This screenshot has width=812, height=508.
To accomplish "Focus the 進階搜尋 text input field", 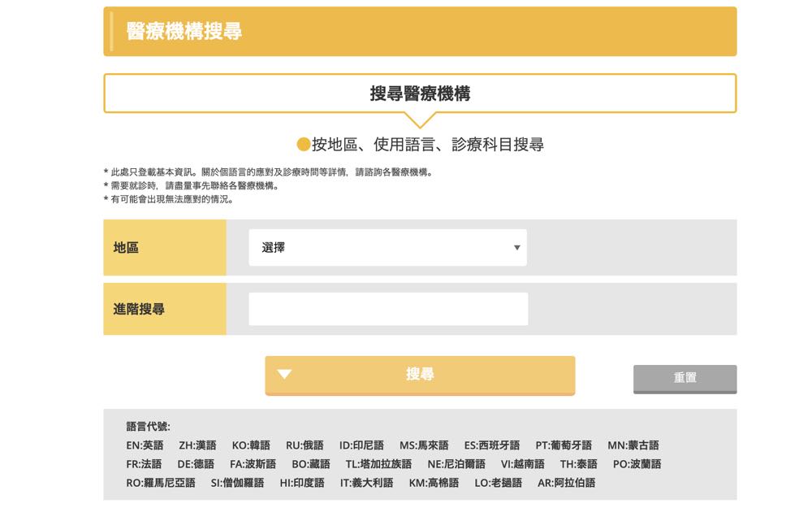I will click(388, 310).
